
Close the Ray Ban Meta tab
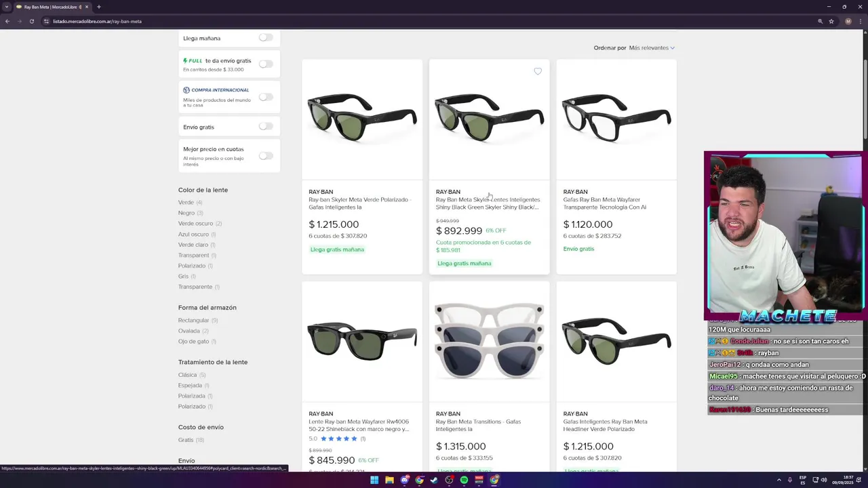[86, 7]
